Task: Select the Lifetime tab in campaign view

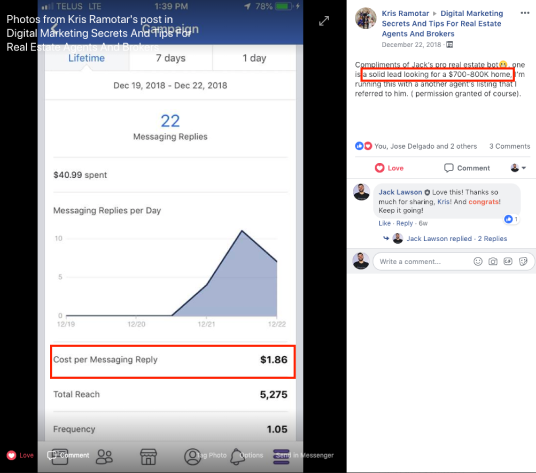Action: 86,58
